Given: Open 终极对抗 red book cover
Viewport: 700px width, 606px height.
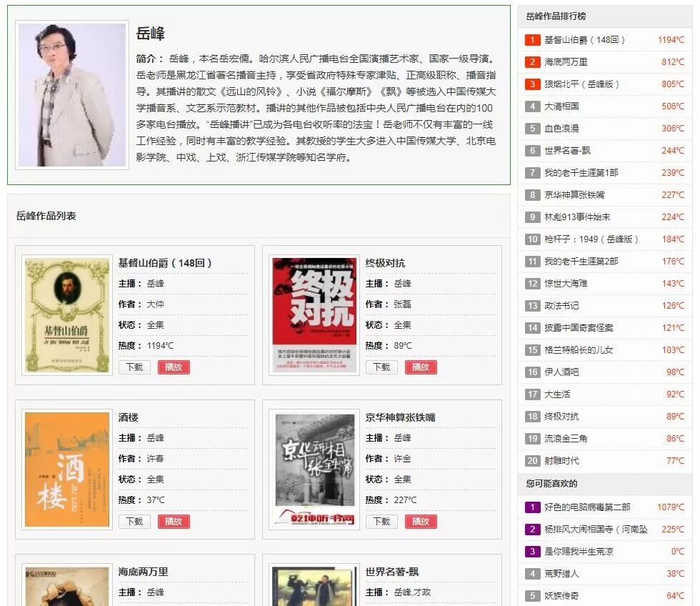Looking at the screenshot, I should (x=314, y=315).
